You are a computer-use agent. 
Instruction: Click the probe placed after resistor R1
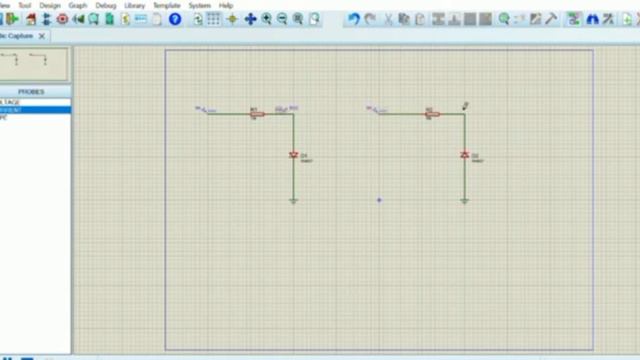click(x=287, y=109)
